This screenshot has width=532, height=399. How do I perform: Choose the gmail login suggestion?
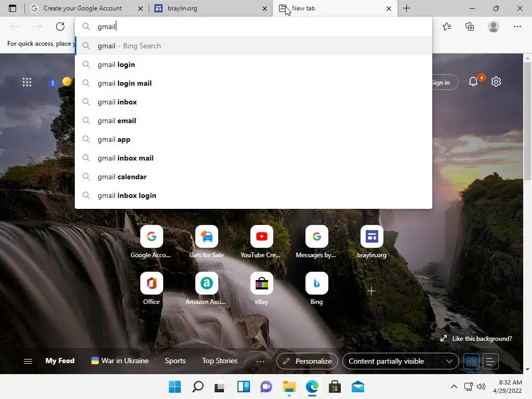pyautogui.click(x=254, y=64)
